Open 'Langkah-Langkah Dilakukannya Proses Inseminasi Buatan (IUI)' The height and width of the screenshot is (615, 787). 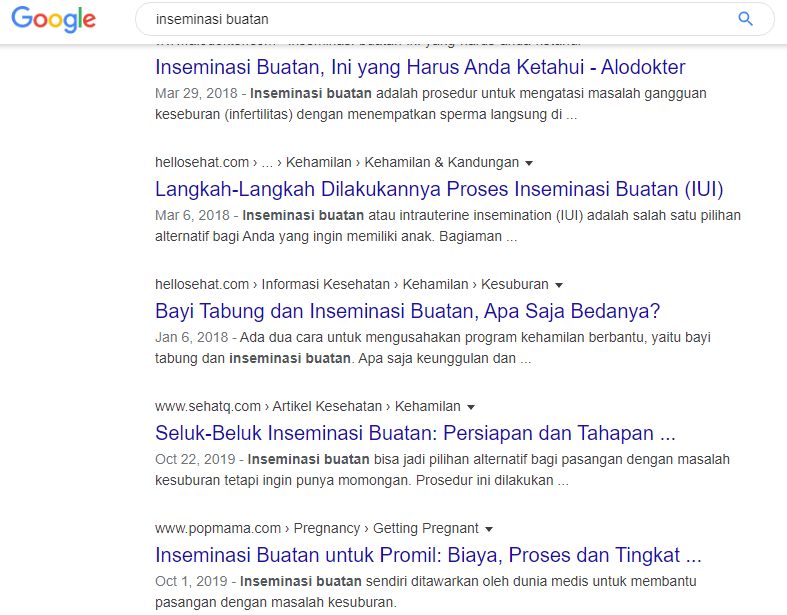[439, 189]
